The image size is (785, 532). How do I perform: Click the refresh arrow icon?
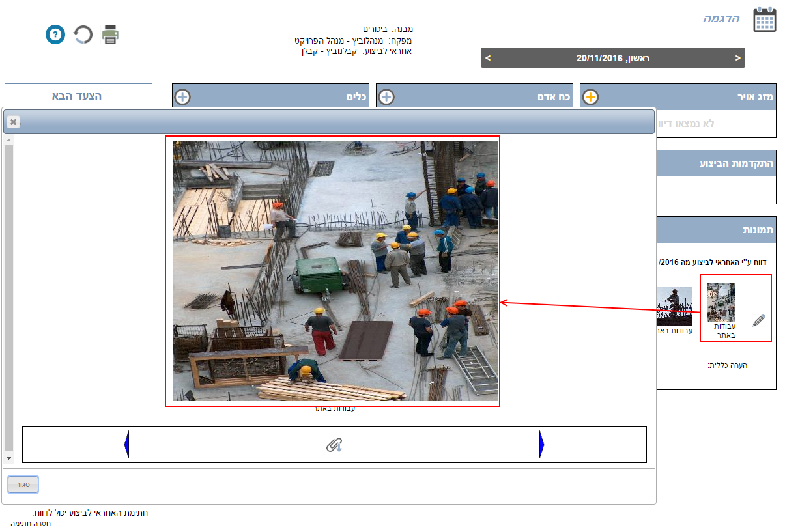click(83, 35)
